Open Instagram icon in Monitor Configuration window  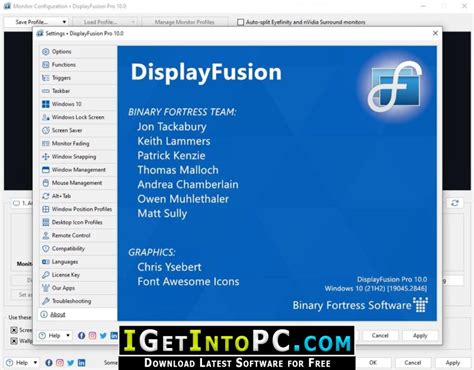point(60,363)
